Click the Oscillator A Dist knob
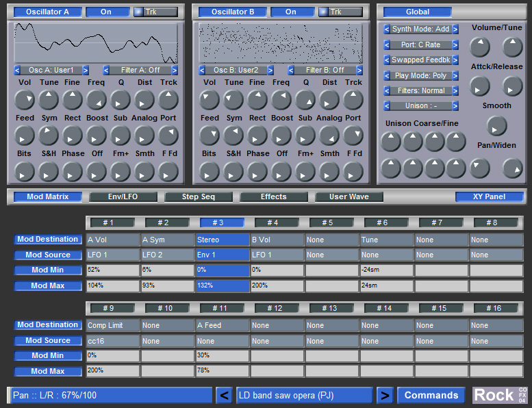Image resolution: width=532 pixels, height=408 pixels. click(144, 100)
